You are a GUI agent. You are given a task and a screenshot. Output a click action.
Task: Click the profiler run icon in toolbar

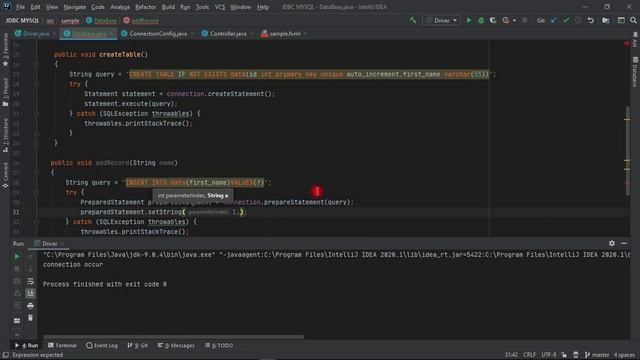[x=506, y=20]
